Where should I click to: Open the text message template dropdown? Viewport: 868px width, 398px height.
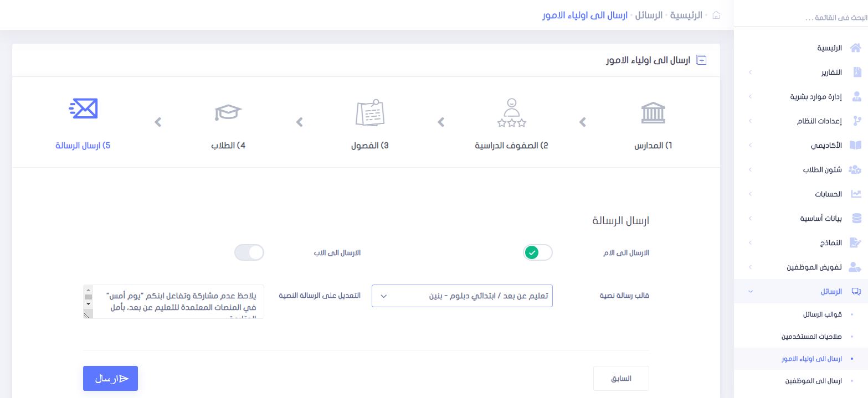(x=462, y=296)
